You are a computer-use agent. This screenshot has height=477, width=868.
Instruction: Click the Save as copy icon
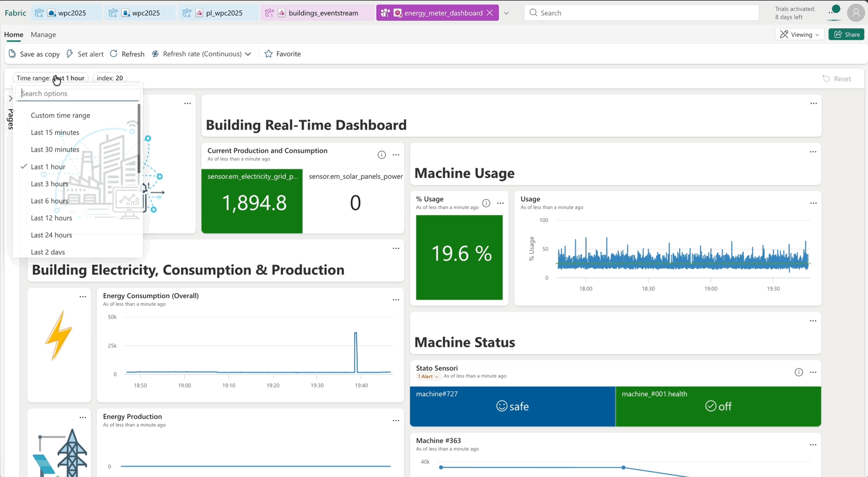coord(12,54)
